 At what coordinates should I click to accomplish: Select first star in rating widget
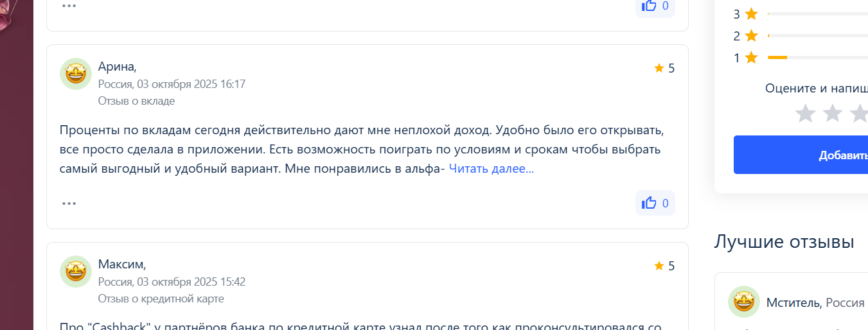[805, 114]
